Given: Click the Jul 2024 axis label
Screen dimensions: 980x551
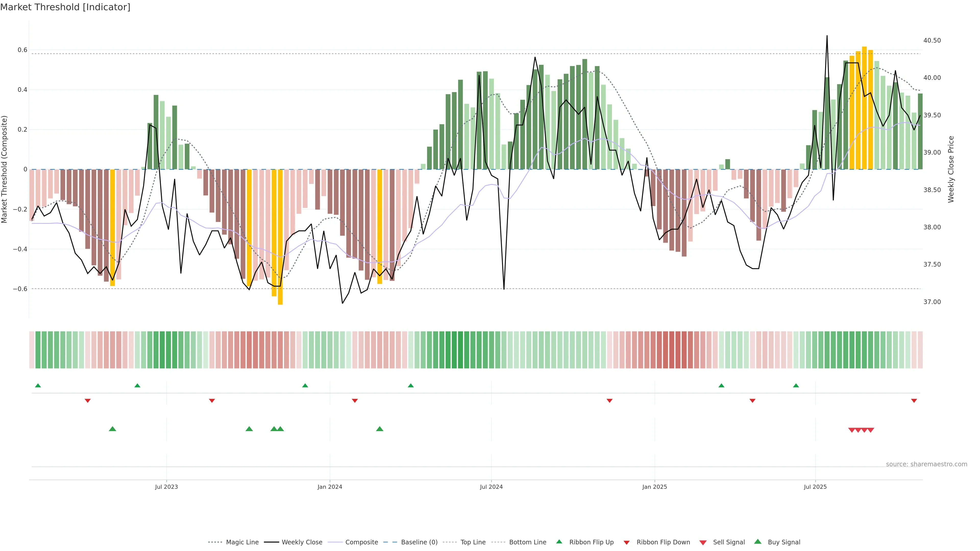Looking at the screenshot, I should [x=491, y=487].
